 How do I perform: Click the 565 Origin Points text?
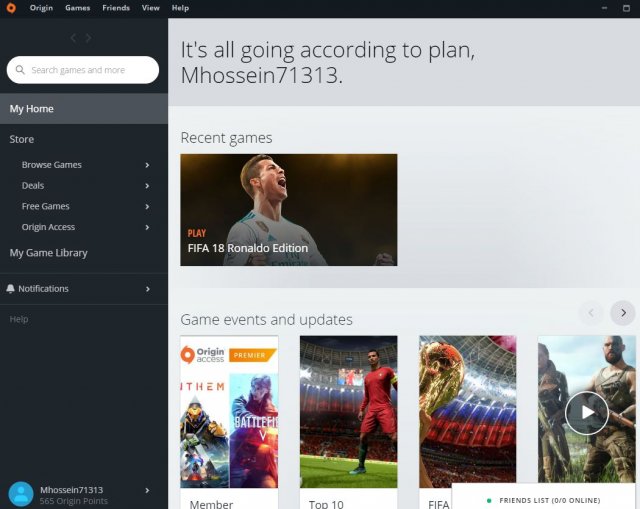(74, 501)
